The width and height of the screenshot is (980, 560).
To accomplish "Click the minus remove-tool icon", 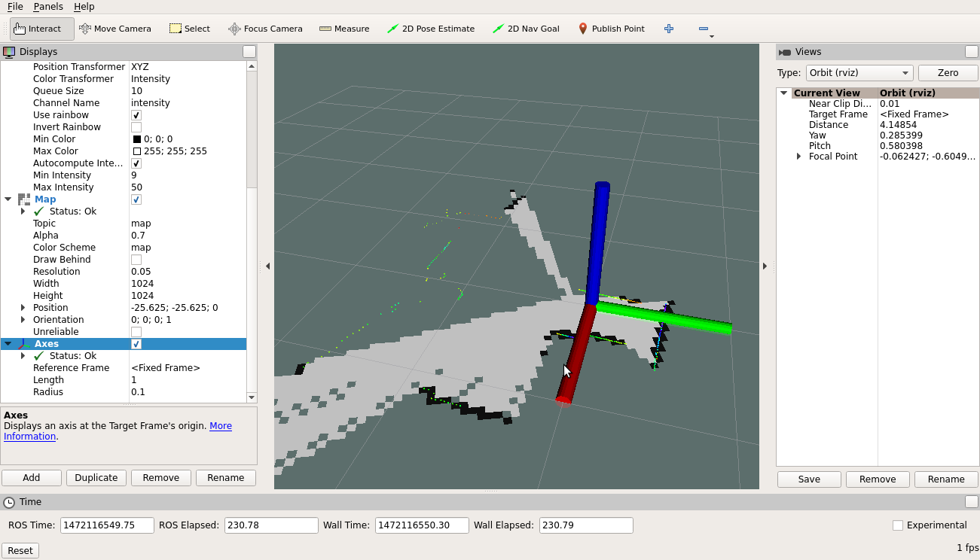I will point(704,29).
